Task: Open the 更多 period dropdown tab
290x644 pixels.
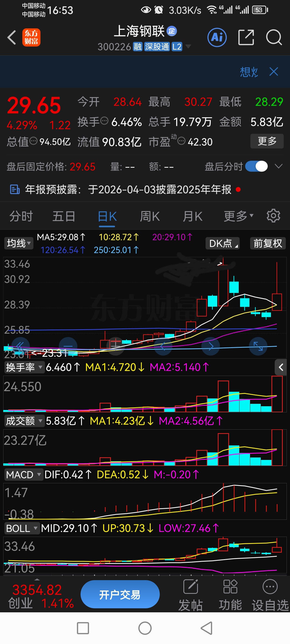Action: 239,216
